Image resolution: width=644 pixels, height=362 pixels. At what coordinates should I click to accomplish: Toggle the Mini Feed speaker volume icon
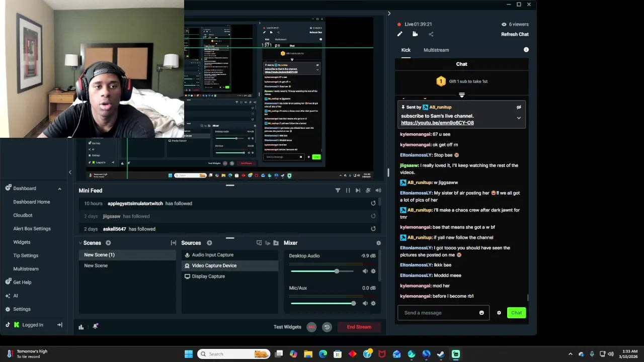click(378, 191)
